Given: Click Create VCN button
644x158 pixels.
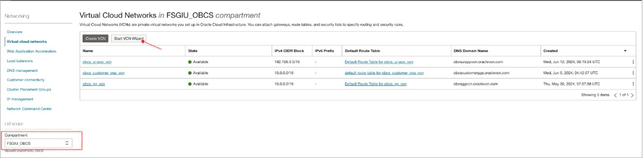Looking at the screenshot, I should (95, 39).
